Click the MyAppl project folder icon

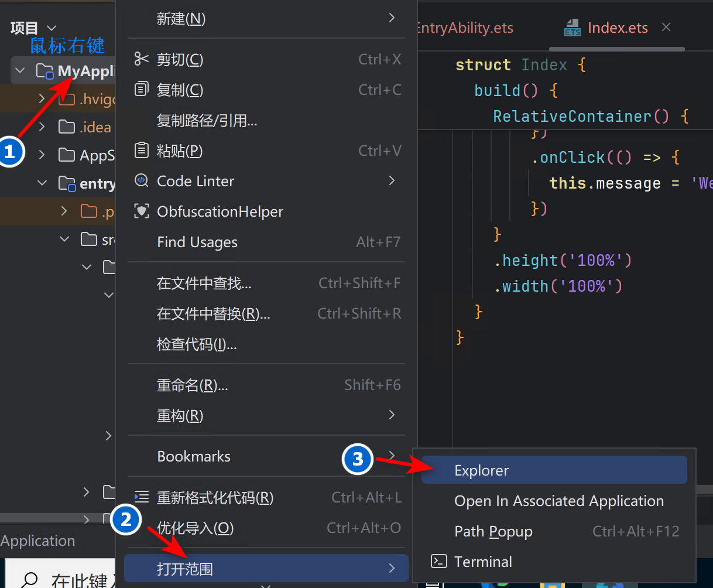tap(44, 71)
